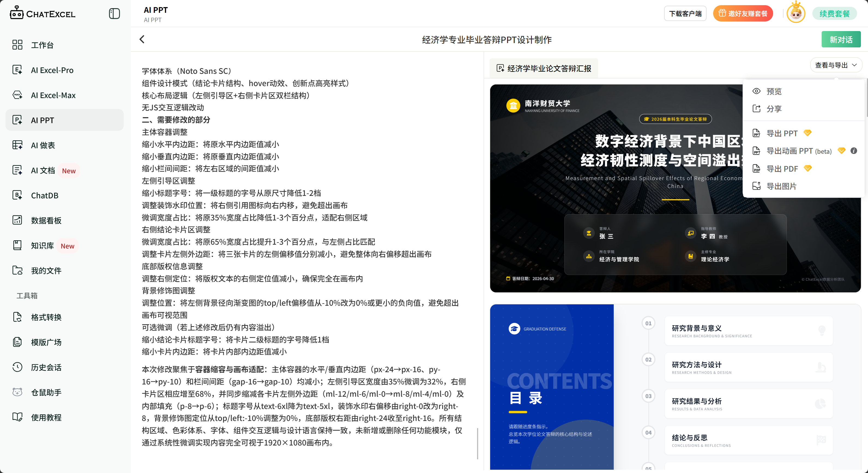868x473 pixels.
Task: Click the line 底部版权信息调整
Action: [x=172, y=266]
